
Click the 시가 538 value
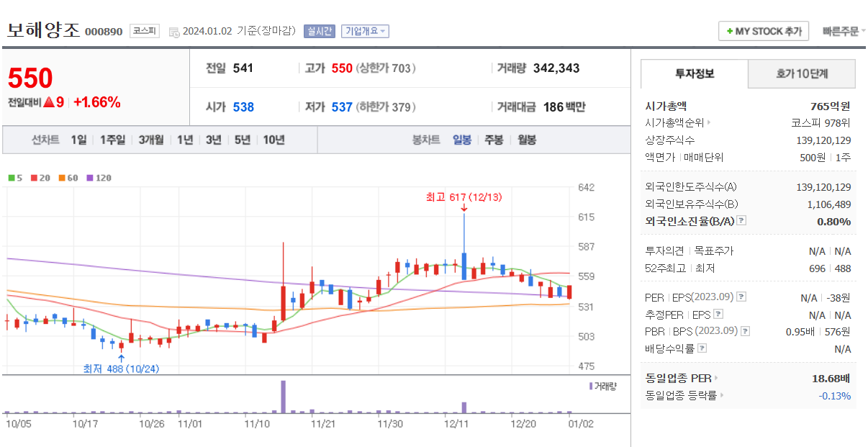[x=243, y=107]
